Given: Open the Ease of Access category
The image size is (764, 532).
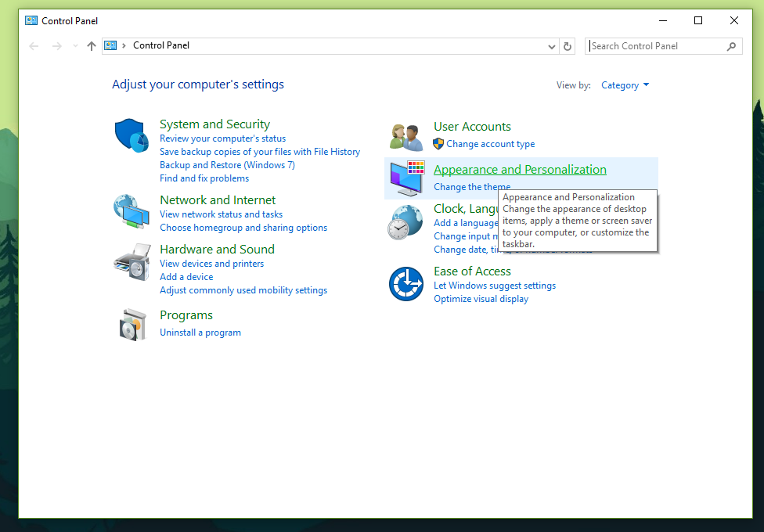Looking at the screenshot, I should [x=472, y=271].
